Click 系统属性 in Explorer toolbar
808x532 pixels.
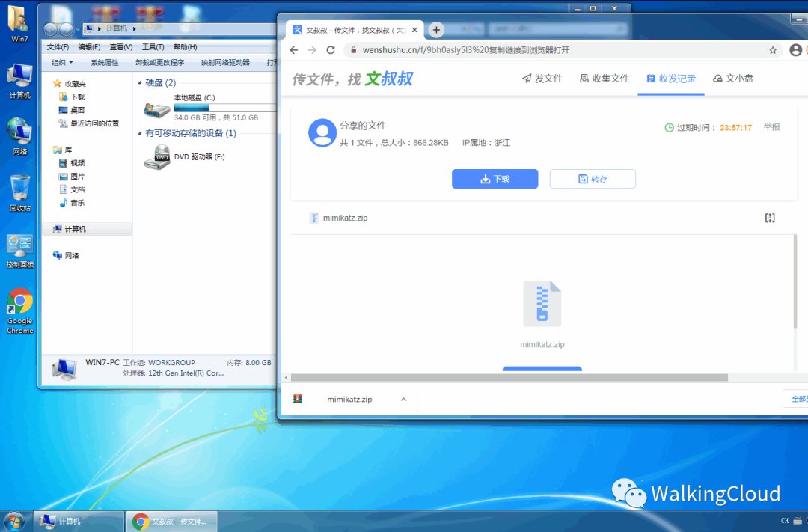pos(105,62)
